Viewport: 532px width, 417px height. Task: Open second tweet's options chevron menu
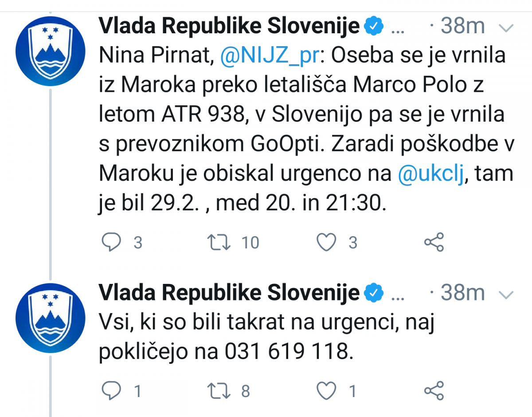click(506, 294)
